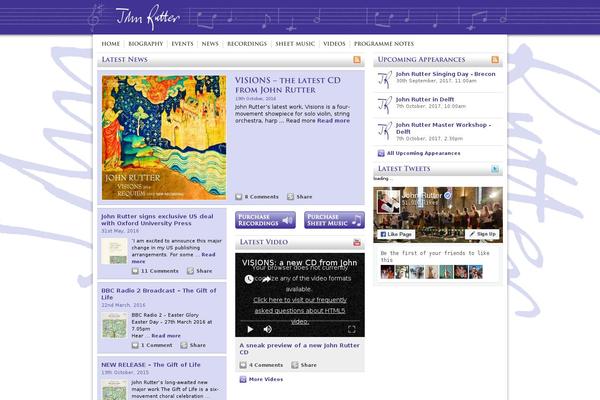Click the John Rutter Facebook page profile picture
The width and height of the screenshot is (600, 400).
click(388, 202)
